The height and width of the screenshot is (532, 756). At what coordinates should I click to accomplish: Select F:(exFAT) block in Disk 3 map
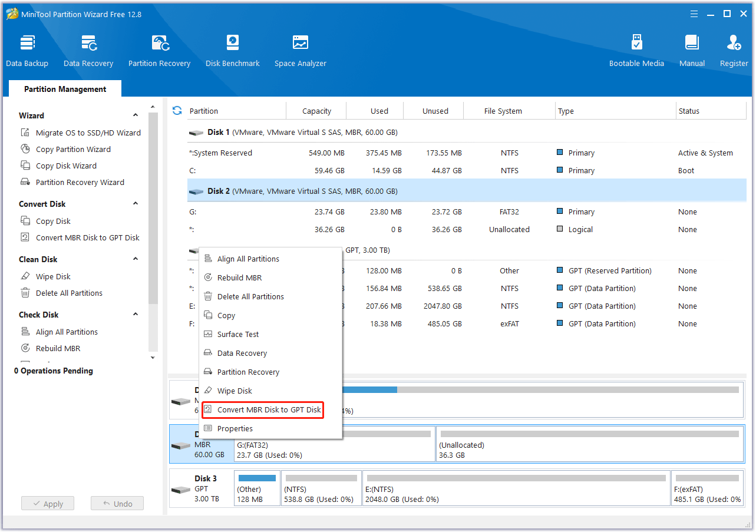coord(707,488)
